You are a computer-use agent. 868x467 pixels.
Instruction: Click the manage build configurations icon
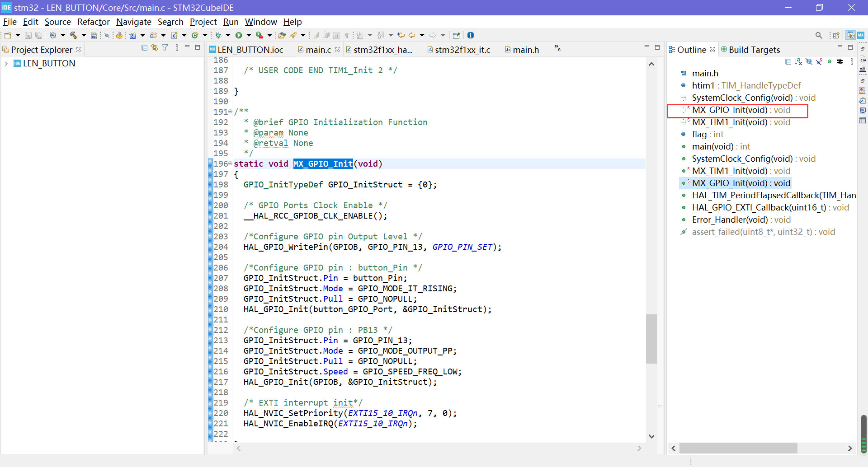53,35
